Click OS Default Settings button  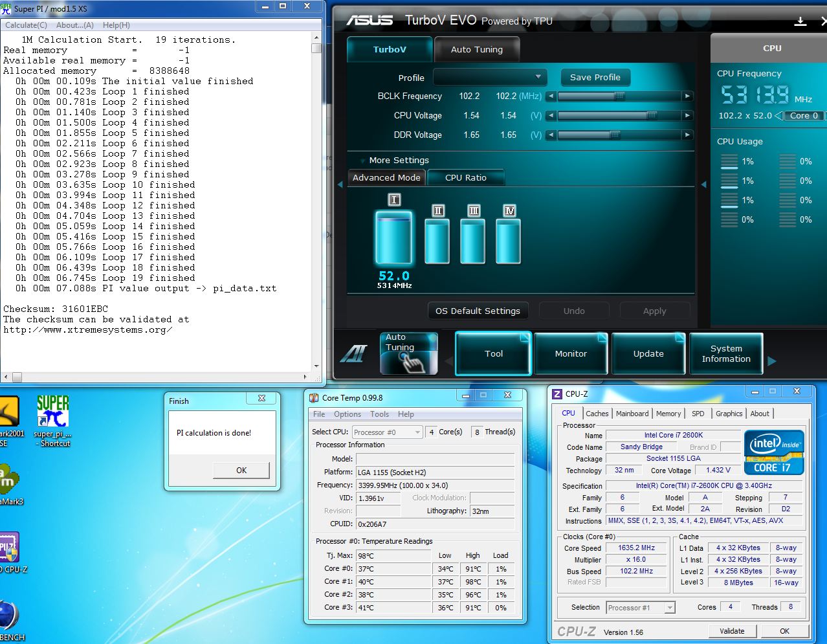(x=478, y=311)
